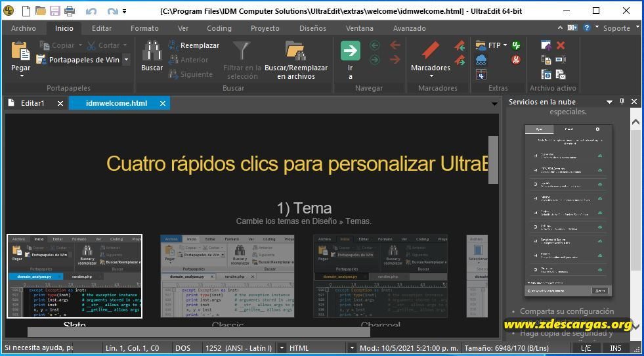Go to previous bookmark icon
The image size is (644, 356).
[x=460, y=45]
